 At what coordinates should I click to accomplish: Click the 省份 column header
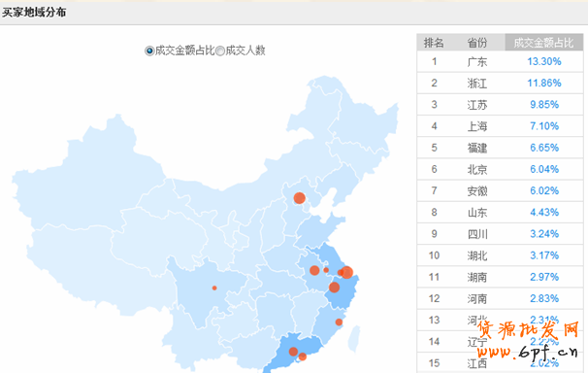pos(477,43)
